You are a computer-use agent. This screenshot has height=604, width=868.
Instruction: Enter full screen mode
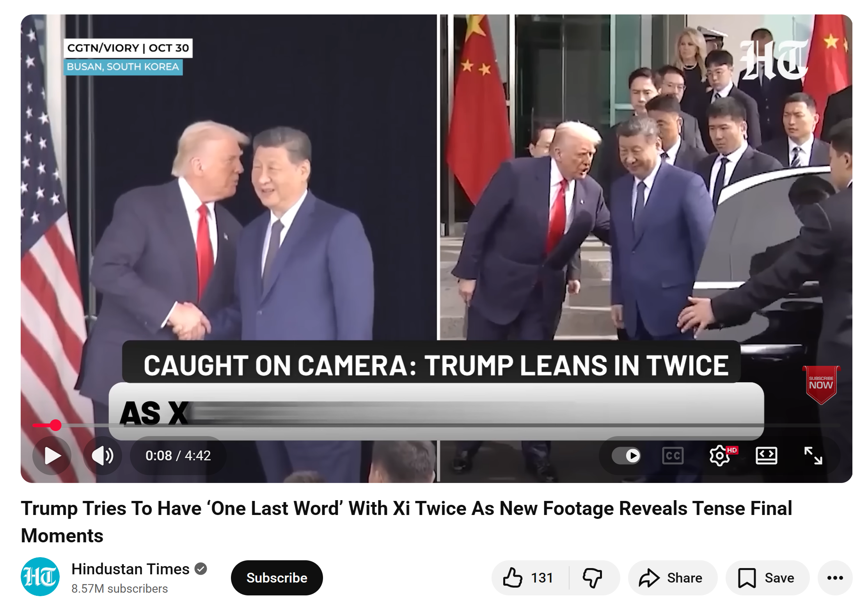813,456
